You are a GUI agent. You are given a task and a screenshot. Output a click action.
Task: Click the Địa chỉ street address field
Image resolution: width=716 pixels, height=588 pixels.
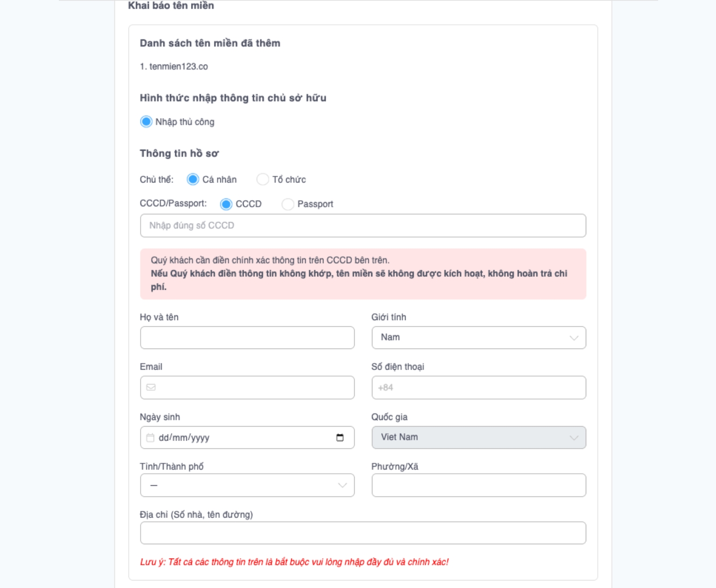(363, 533)
